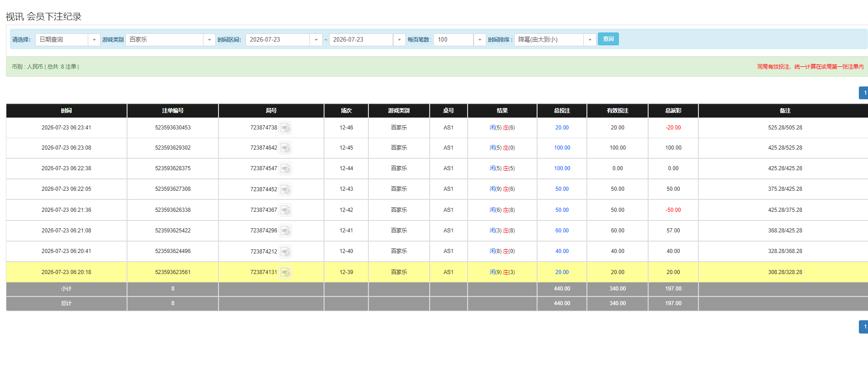Screen dimensions: 868x366
Task: Click the 总投注 column header
Action: [x=562, y=111]
